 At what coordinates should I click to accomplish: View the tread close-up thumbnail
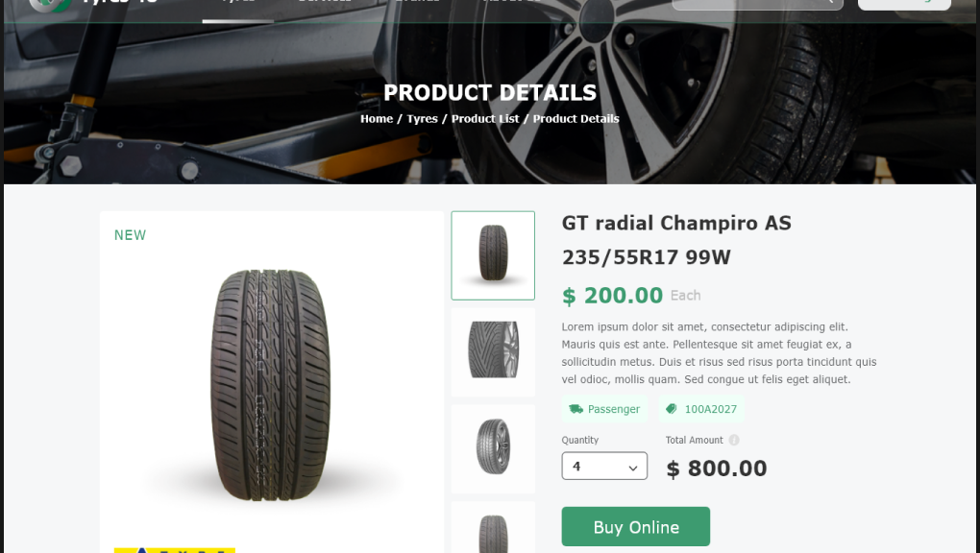coord(493,351)
